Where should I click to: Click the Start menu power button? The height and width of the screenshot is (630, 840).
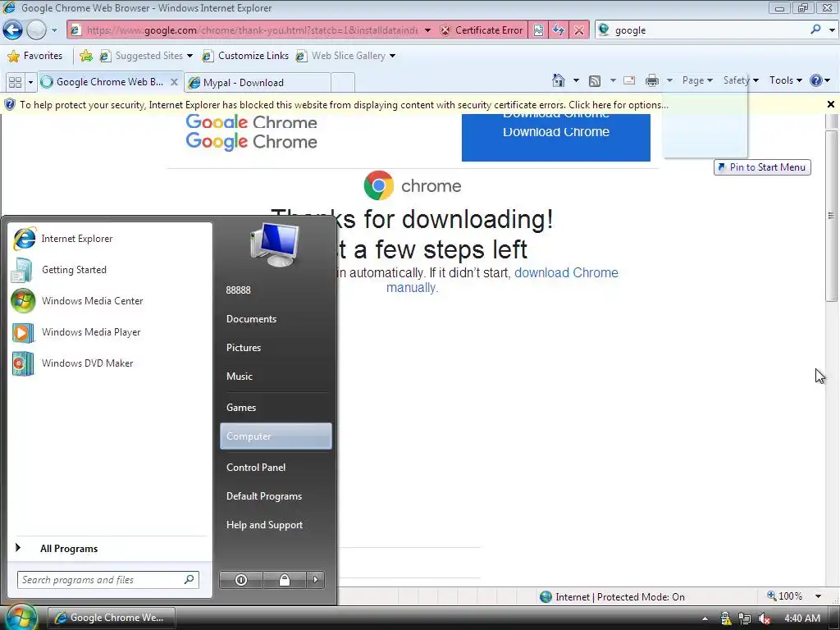241,580
